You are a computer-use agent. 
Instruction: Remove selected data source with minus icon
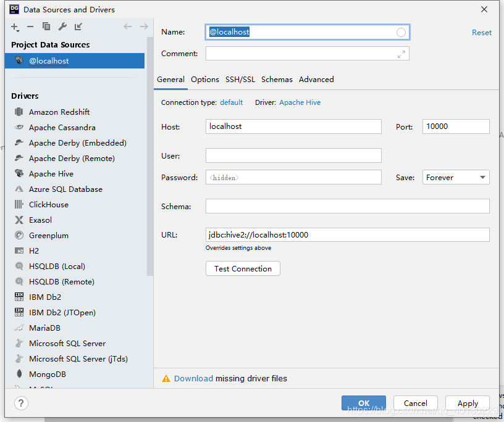(x=30, y=27)
